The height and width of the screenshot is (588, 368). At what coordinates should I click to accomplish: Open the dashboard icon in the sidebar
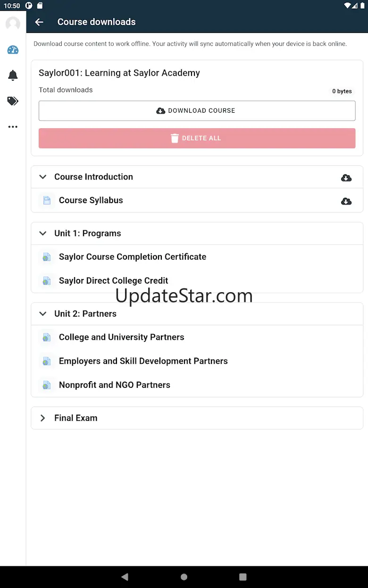pos(13,50)
